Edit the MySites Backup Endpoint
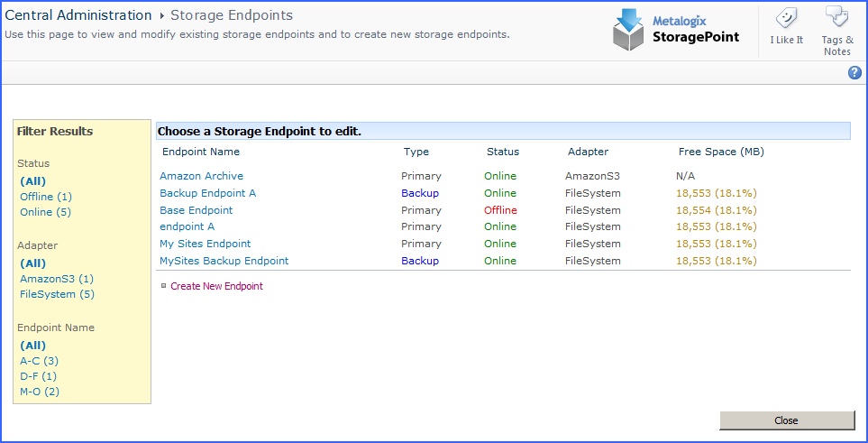The width and height of the screenshot is (868, 443). click(x=224, y=261)
